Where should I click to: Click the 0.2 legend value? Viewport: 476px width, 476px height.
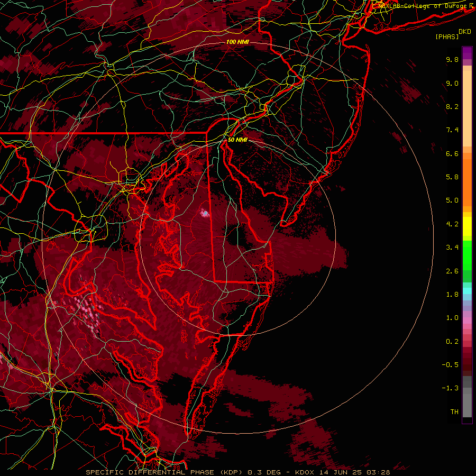[x=452, y=342]
